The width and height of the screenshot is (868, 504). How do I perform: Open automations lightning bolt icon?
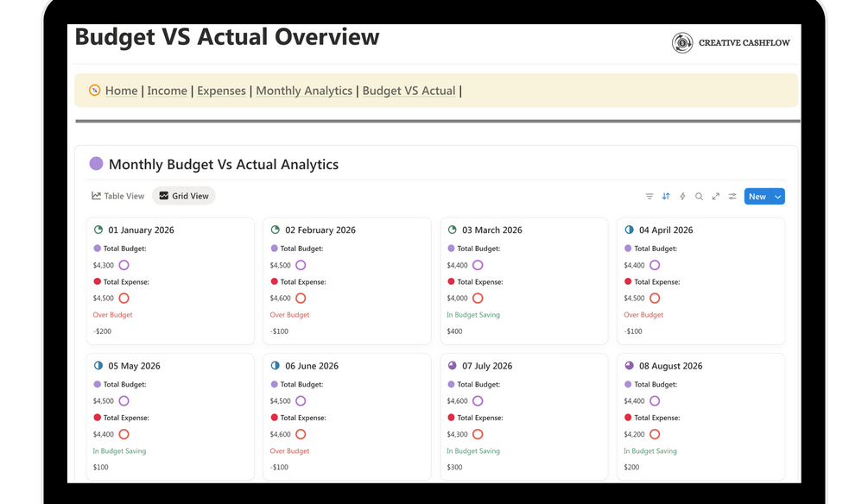click(x=682, y=197)
